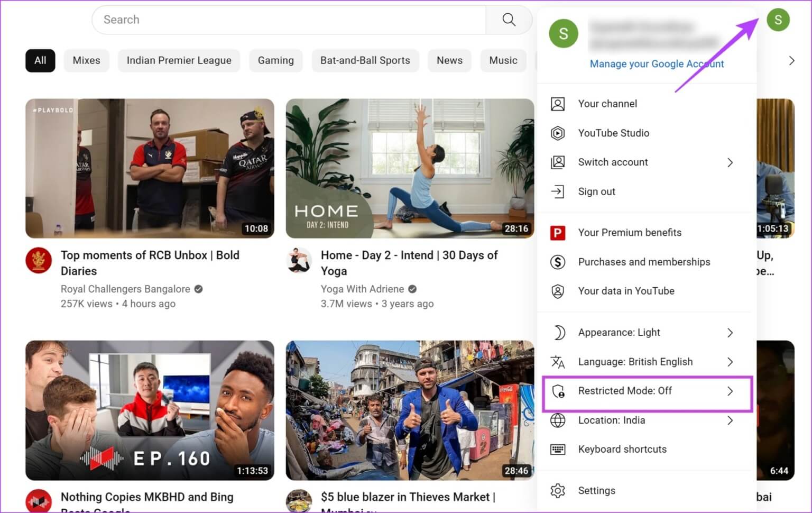Viewport: 812px width, 513px height.
Task: Click the Your channel person icon
Action: tap(558, 104)
